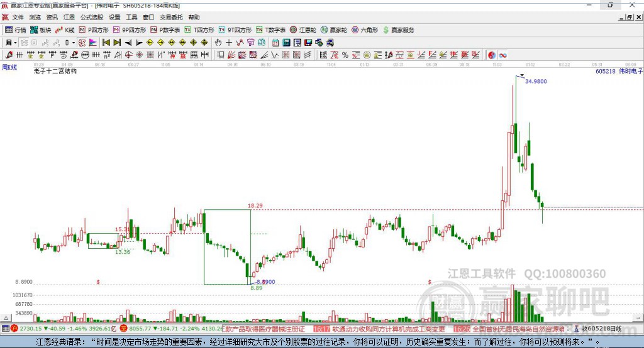Click the networked computers icon

point(319,43)
